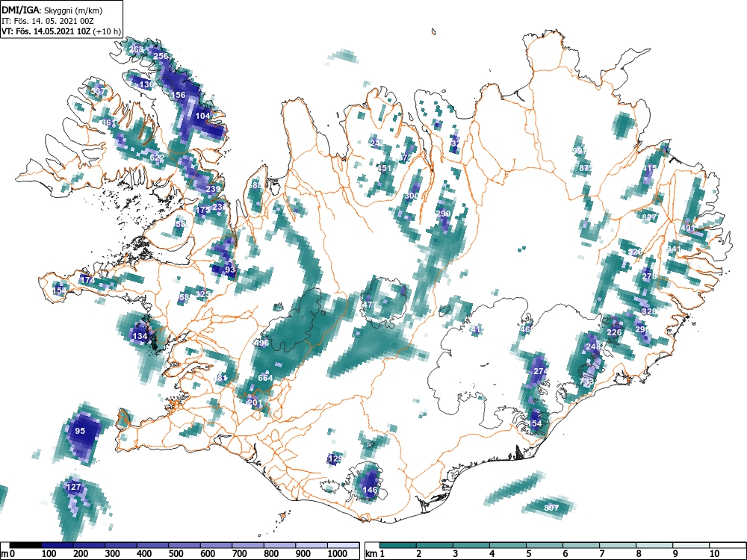The width and height of the screenshot is (747, 560).
Task: Click the title text 'DMI/IGA: Skyggni (m/km)'
Action: coord(52,10)
